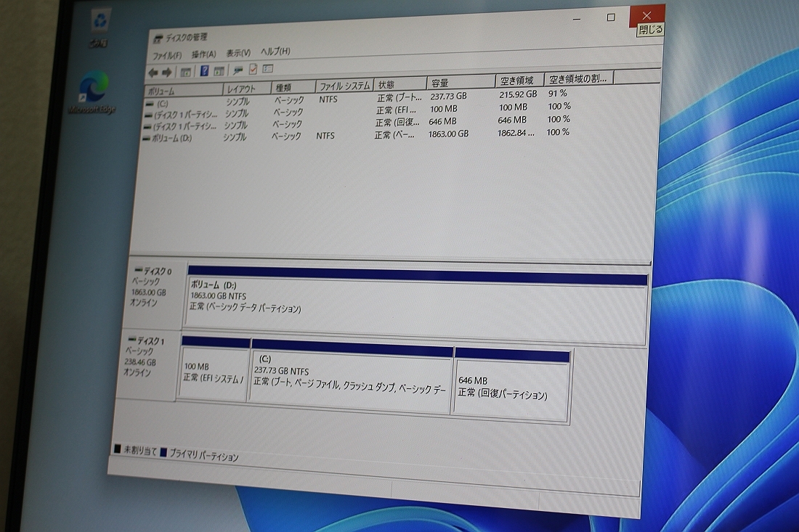The width and height of the screenshot is (799, 532).
Task: Select the 646 MB recovery partition block
Action: click(511, 388)
